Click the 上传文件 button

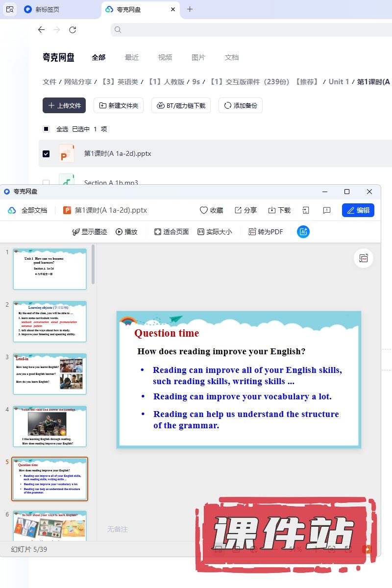coord(64,105)
